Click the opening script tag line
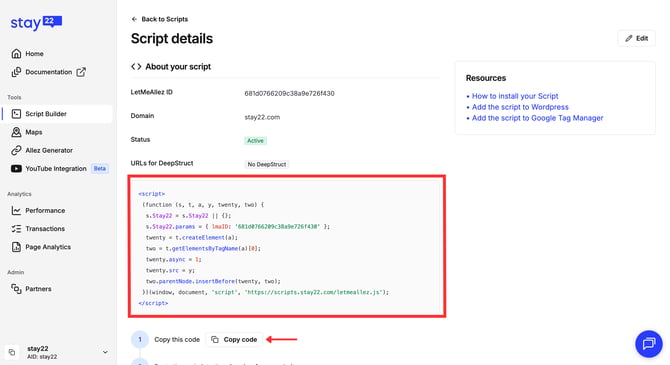The height and width of the screenshot is (365, 670). click(152, 194)
